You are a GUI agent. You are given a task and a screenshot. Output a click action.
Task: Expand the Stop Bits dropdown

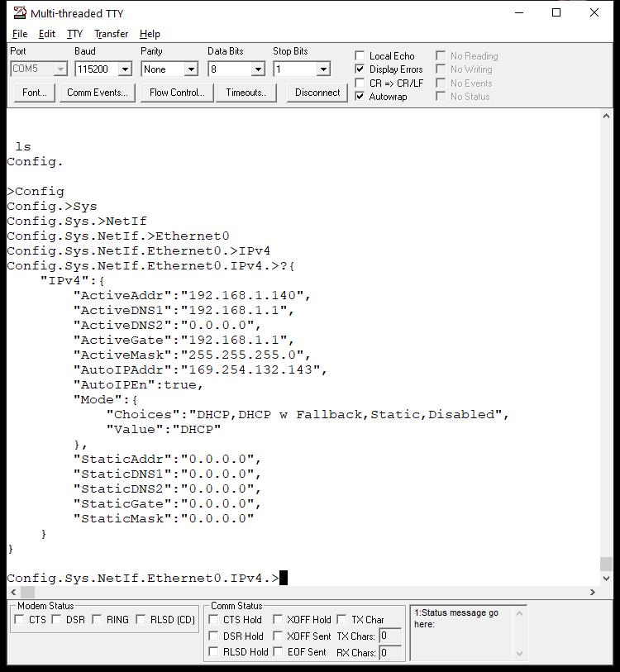pos(323,69)
